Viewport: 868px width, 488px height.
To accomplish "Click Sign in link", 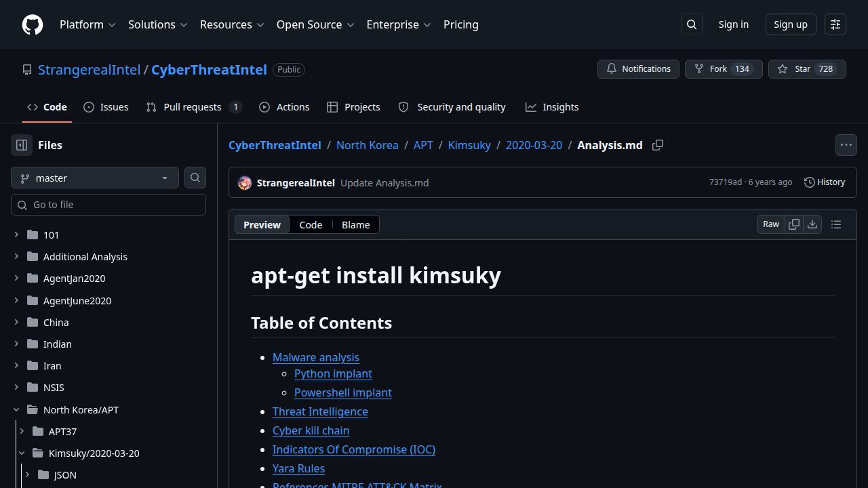I will coord(734,24).
